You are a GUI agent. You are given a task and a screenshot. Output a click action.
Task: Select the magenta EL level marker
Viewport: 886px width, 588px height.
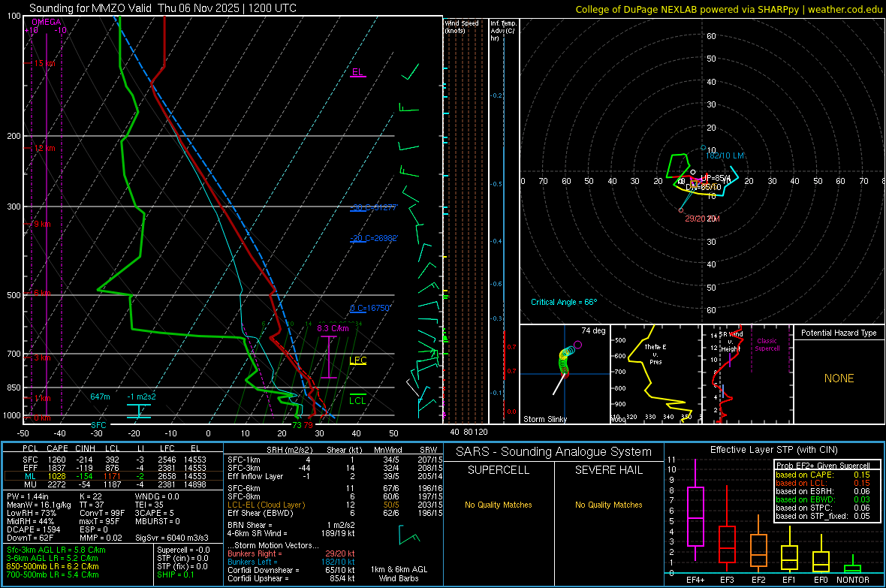pyautogui.click(x=357, y=72)
